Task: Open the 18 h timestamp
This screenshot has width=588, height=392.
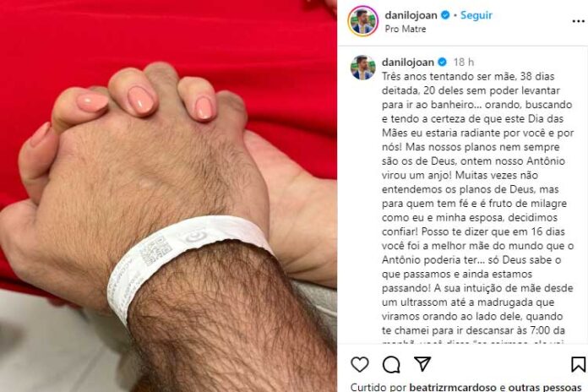Action: point(464,62)
